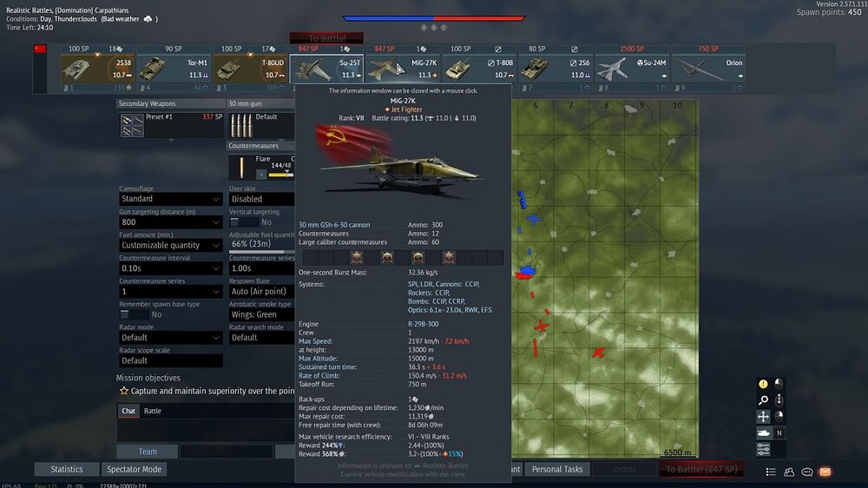Adjust the flare ratio yellow slider
Screen dimensions: 868x488
[281, 175]
